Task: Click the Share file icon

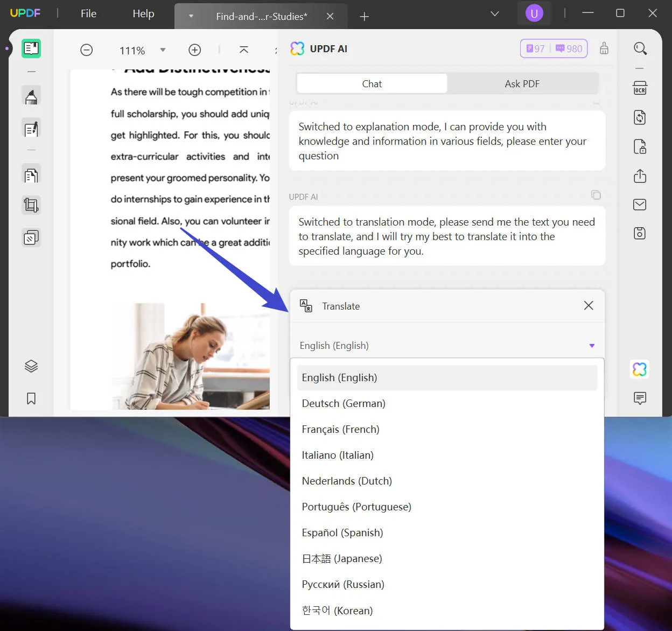Action: click(x=640, y=176)
